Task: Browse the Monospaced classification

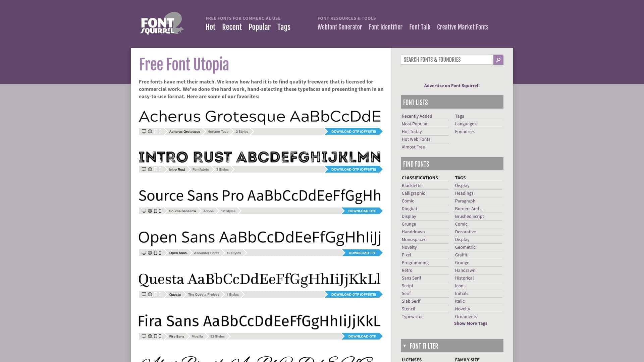Action: [x=414, y=239]
